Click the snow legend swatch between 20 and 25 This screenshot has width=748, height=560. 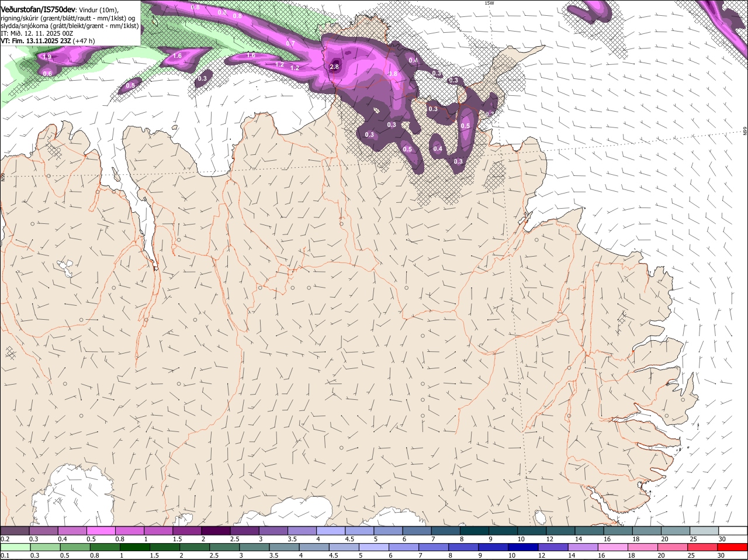677,530
